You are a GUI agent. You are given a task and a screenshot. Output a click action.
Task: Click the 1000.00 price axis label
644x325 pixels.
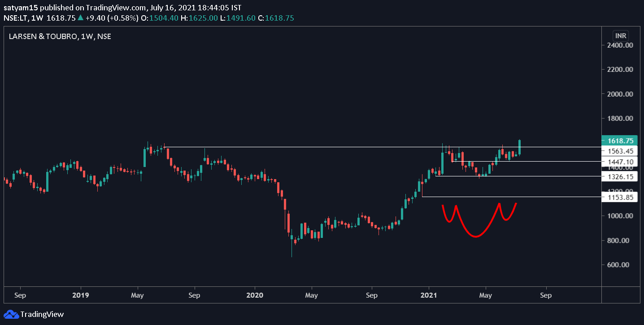pyautogui.click(x=620, y=216)
